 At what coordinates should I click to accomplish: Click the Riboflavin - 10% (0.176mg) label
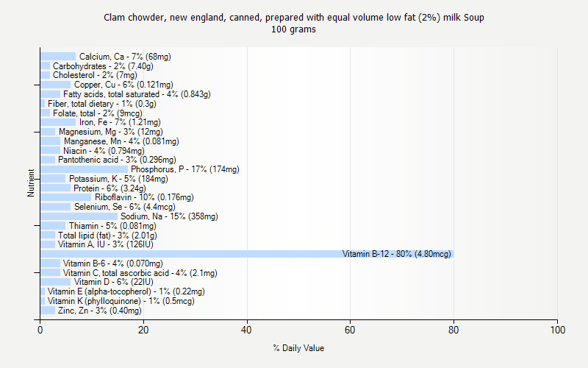(144, 197)
